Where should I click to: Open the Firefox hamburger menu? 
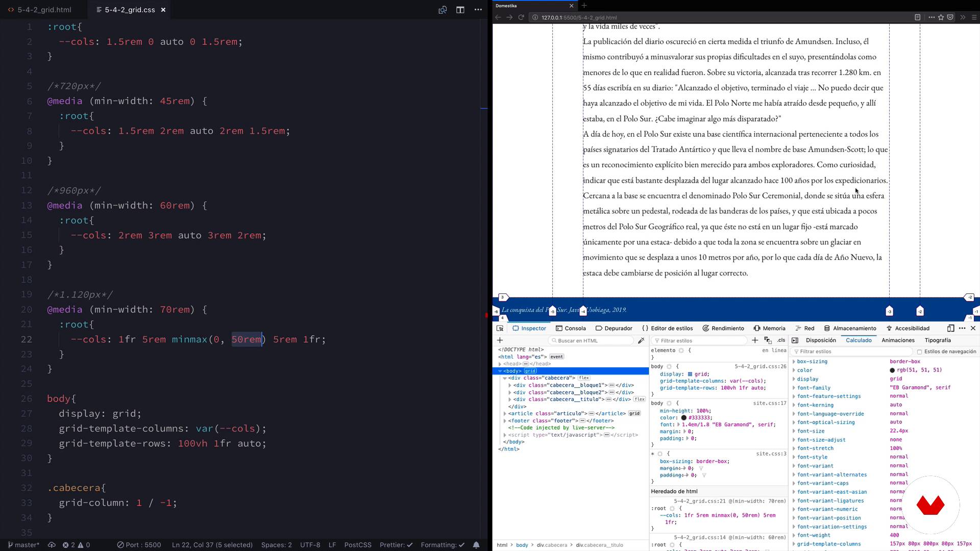tap(974, 17)
